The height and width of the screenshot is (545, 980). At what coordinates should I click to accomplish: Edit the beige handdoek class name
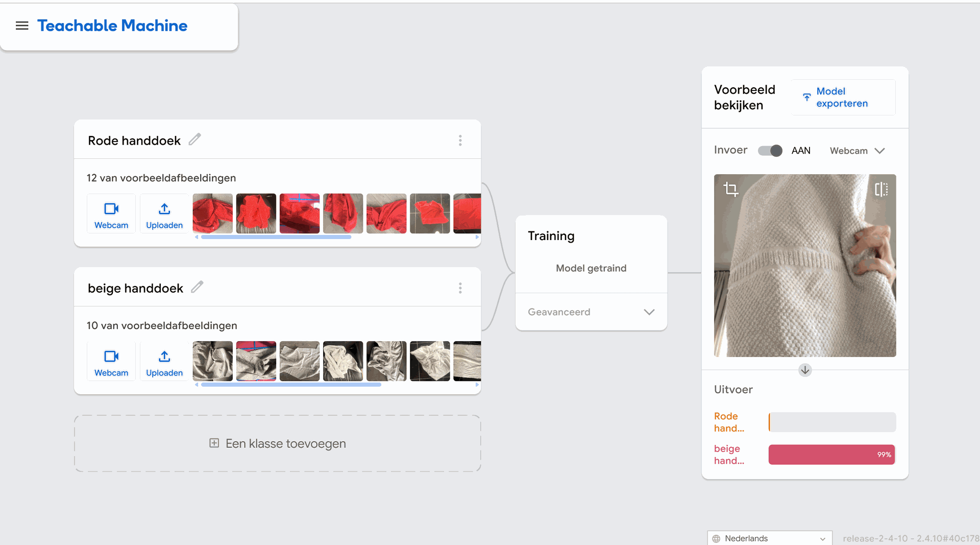[198, 287]
